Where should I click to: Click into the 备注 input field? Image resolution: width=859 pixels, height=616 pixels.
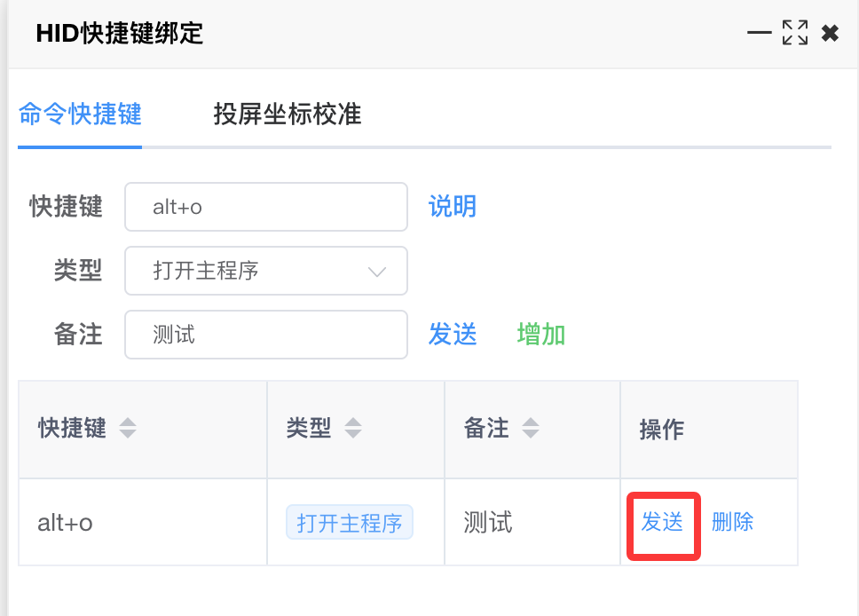(x=266, y=335)
